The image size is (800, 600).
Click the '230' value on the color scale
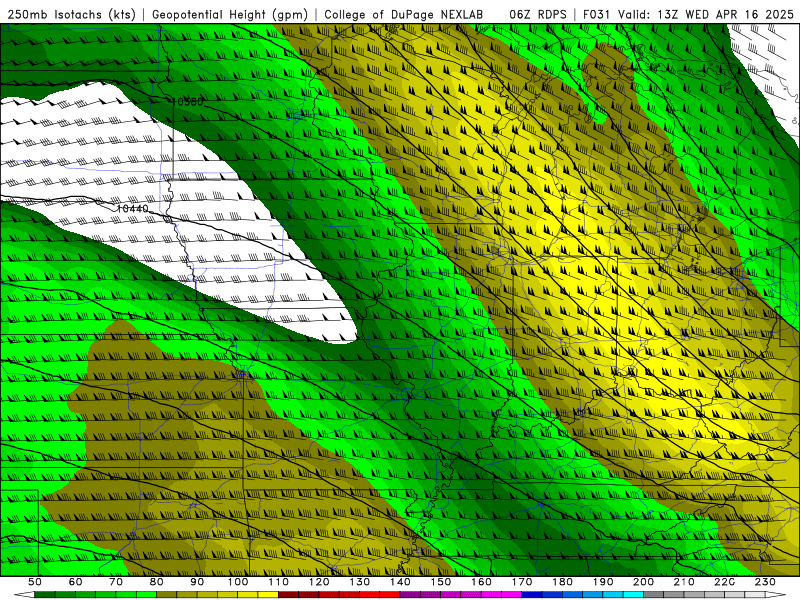765,582
